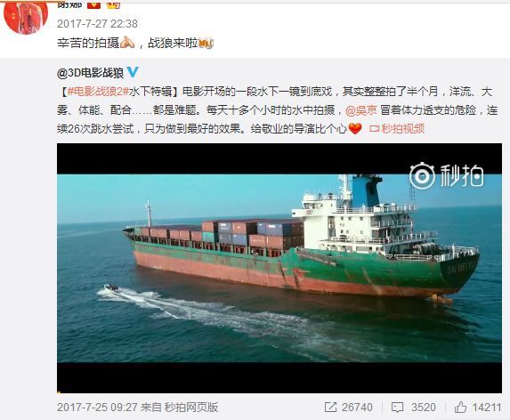The image size is (510, 420).
Task: Open the @3D电影战狼 account link
Action: 91,73
